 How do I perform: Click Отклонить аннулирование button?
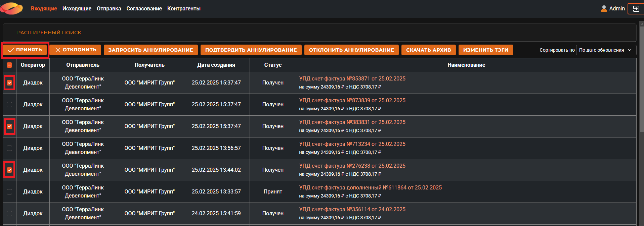[x=351, y=50]
